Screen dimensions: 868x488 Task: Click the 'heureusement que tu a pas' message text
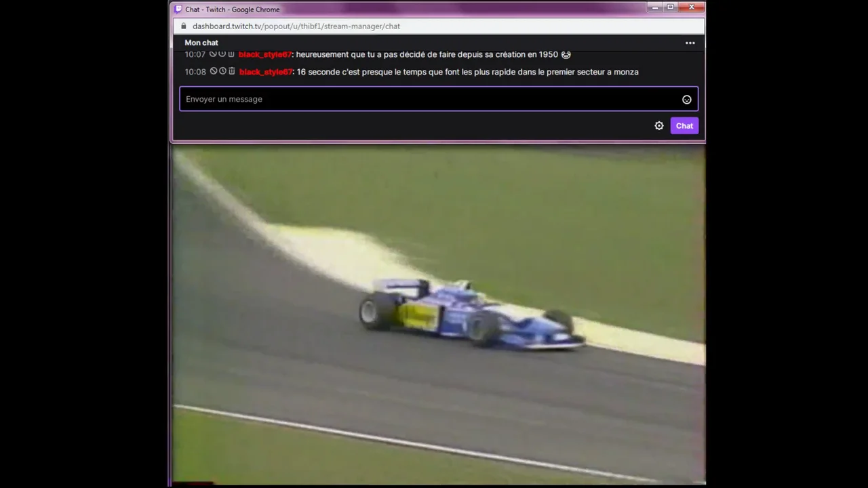(427, 54)
